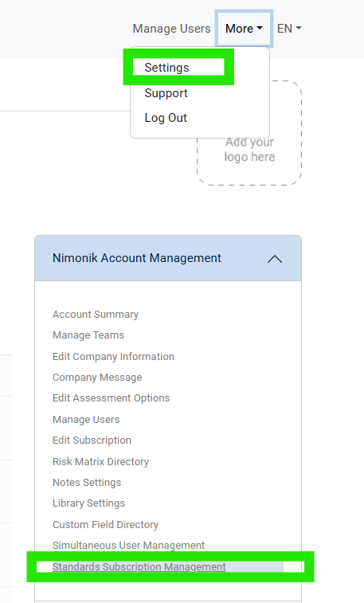Open the Custom Field Directory
This screenshot has height=603, width=364.
point(106,525)
